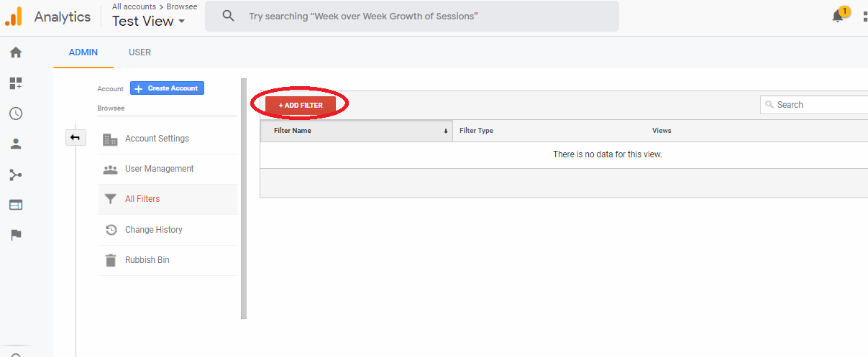
Task: Expand the Test View dropdown selector
Action: point(149,22)
